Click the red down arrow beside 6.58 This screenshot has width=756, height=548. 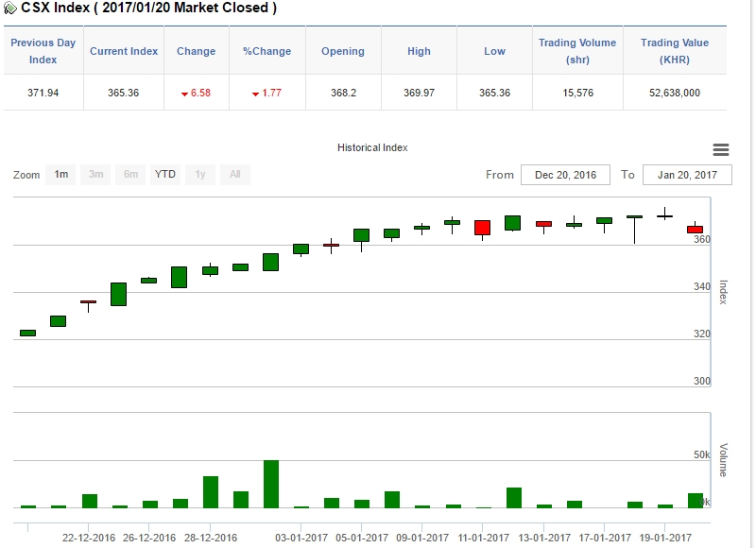(184, 94)
